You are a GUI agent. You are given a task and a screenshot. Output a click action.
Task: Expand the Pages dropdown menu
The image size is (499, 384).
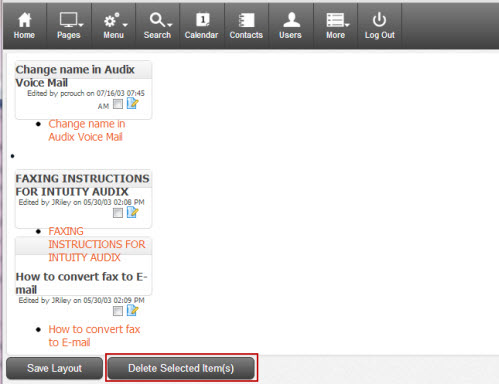(69, 26)
